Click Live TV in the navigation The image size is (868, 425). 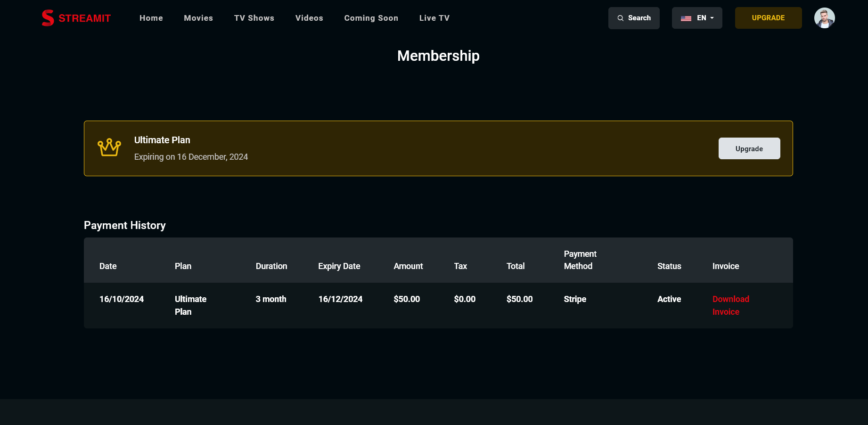(x=434, y=18)
